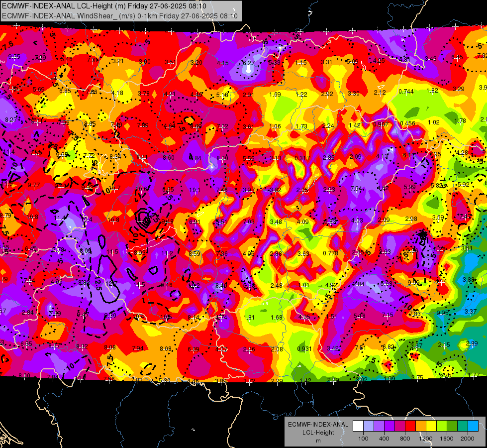Click the legend label 'LCL-Height'

click(x=318, y=433)
